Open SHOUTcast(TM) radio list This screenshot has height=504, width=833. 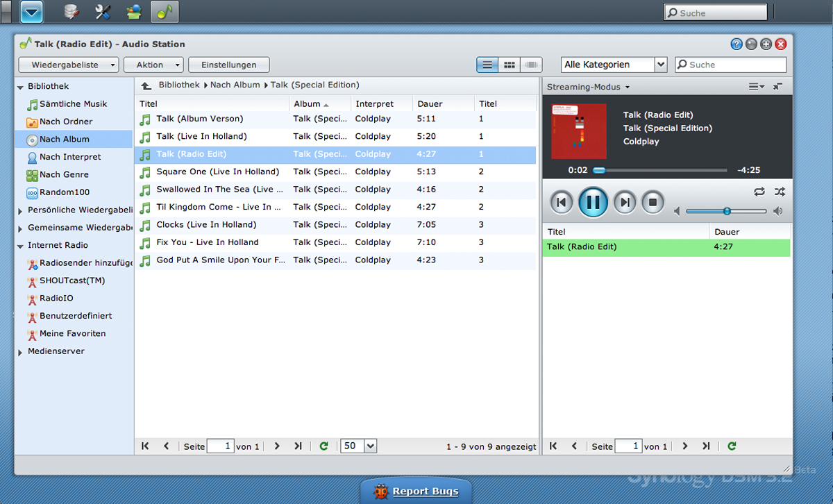72,280
